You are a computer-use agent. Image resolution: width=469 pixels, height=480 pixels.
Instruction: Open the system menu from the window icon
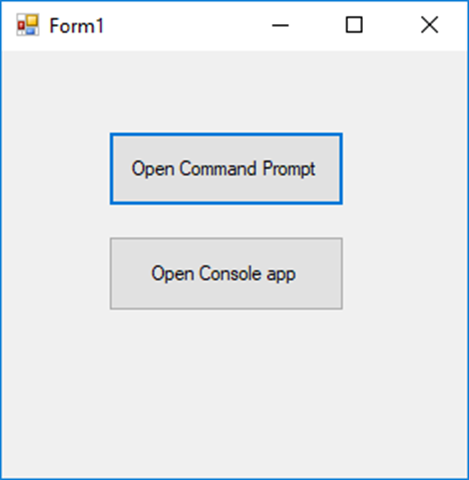[28, 25]
